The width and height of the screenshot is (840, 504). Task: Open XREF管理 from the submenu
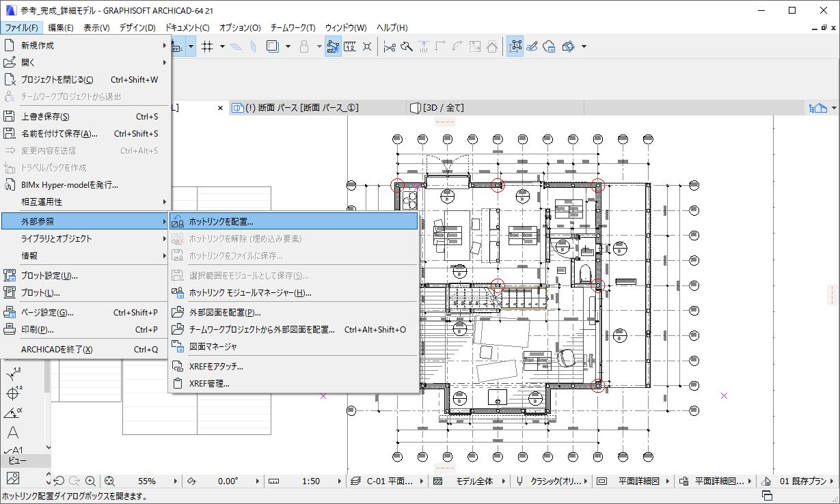pyautogui.click(x=293, y=383)
